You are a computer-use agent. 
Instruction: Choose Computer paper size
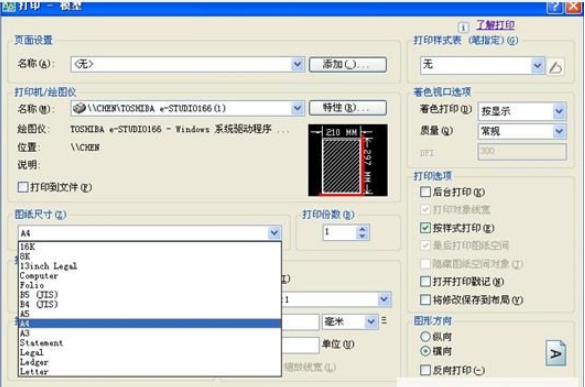(150, 276)
